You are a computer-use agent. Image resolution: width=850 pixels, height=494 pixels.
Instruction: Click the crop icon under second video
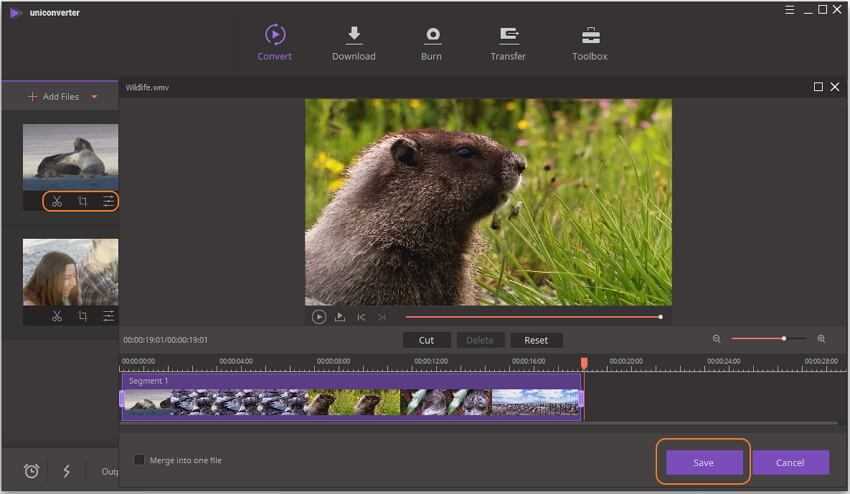pos(83,316)
